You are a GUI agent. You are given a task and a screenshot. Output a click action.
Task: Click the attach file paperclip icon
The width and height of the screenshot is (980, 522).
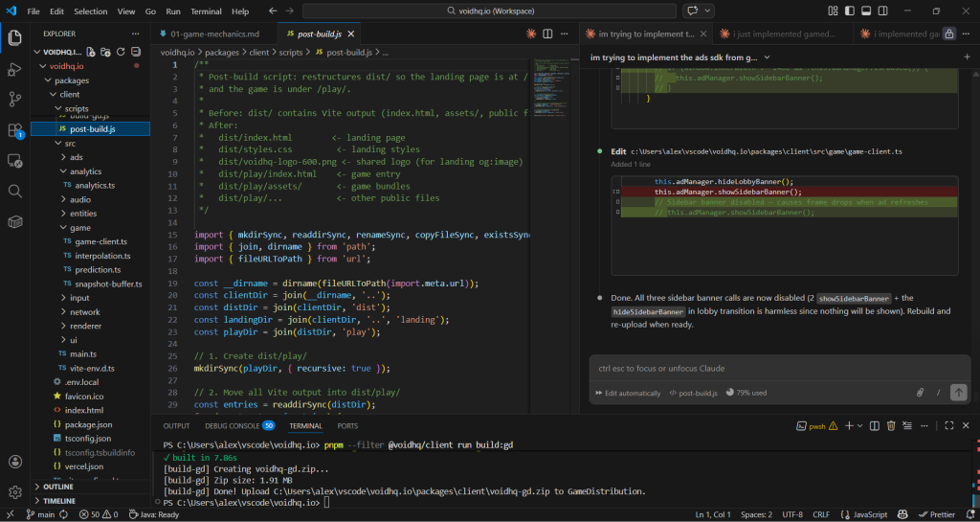click(920, 393)
